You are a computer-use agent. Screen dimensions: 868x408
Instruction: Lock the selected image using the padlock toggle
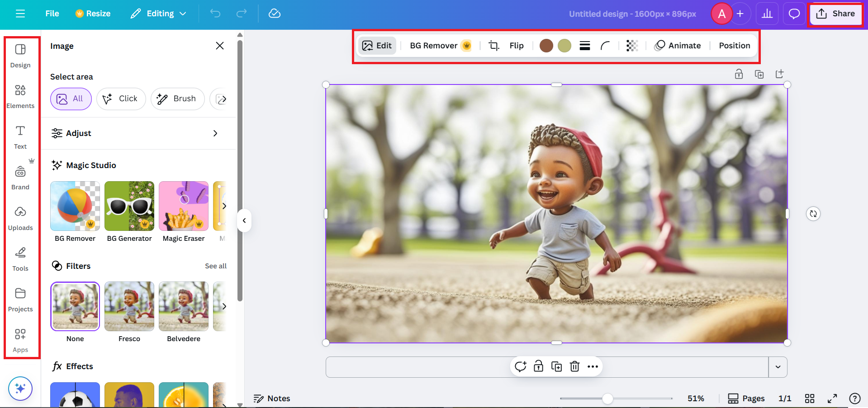click(538, 366)
